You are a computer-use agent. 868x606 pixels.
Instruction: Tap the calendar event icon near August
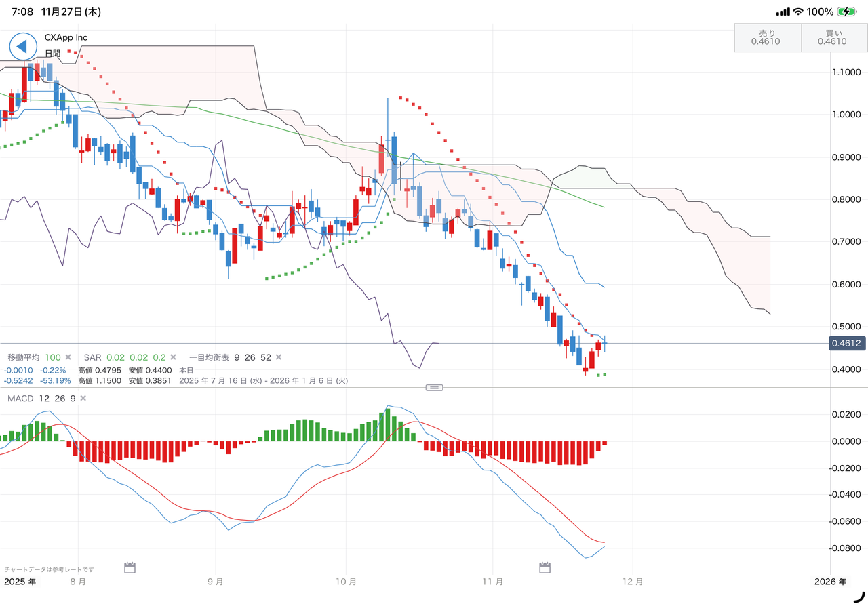pos(130,567)
